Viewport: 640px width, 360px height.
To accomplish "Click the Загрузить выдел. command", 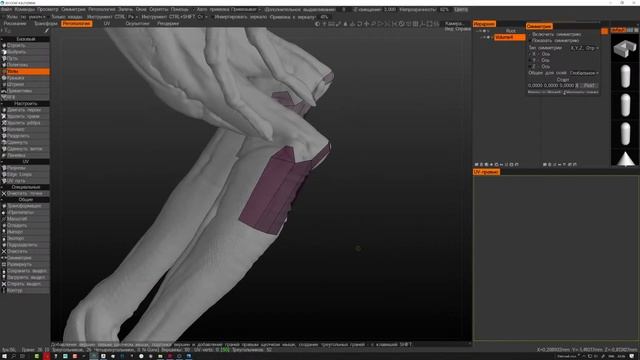I will click(x=25, y=278).
